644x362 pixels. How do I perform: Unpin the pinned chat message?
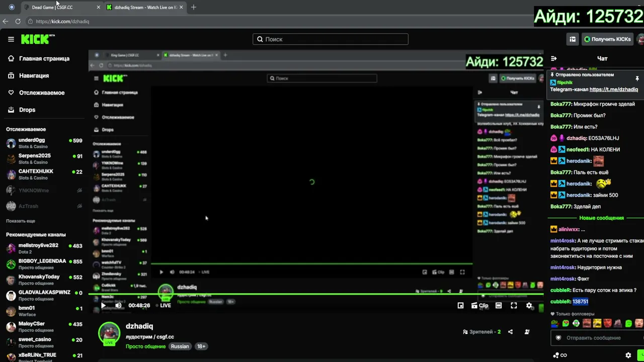pyautogui.click(x=637, y=78)
